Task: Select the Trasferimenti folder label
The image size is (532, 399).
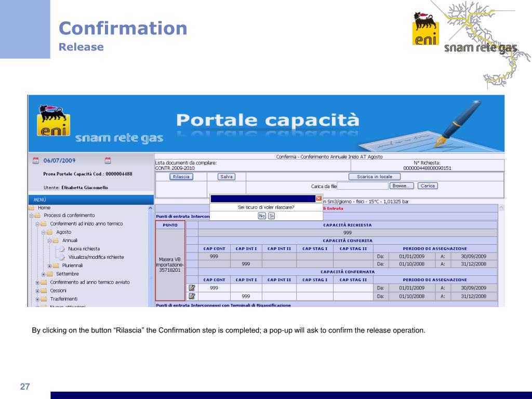Action: coord(64,299)
